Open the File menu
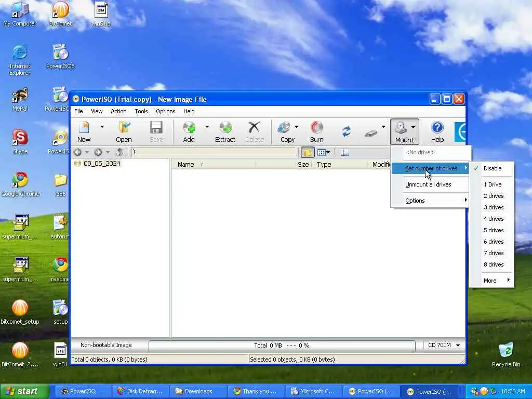532x399 pixels. coord(78,111)
